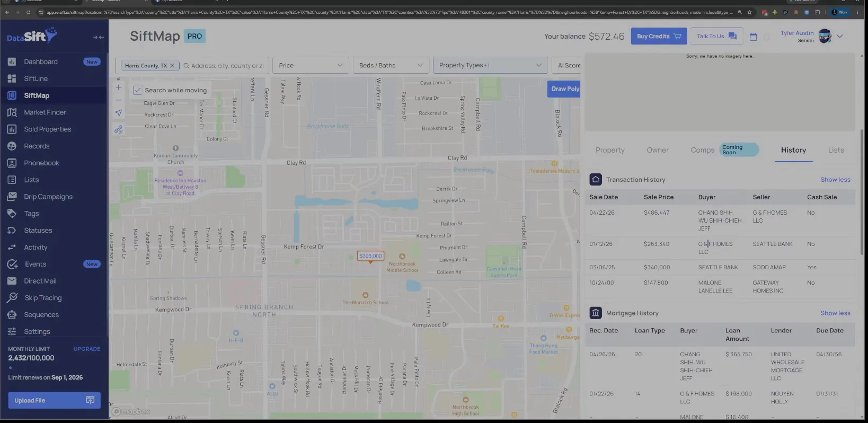
Task: Click the Buy Credits button
Action: pos(659,36)
